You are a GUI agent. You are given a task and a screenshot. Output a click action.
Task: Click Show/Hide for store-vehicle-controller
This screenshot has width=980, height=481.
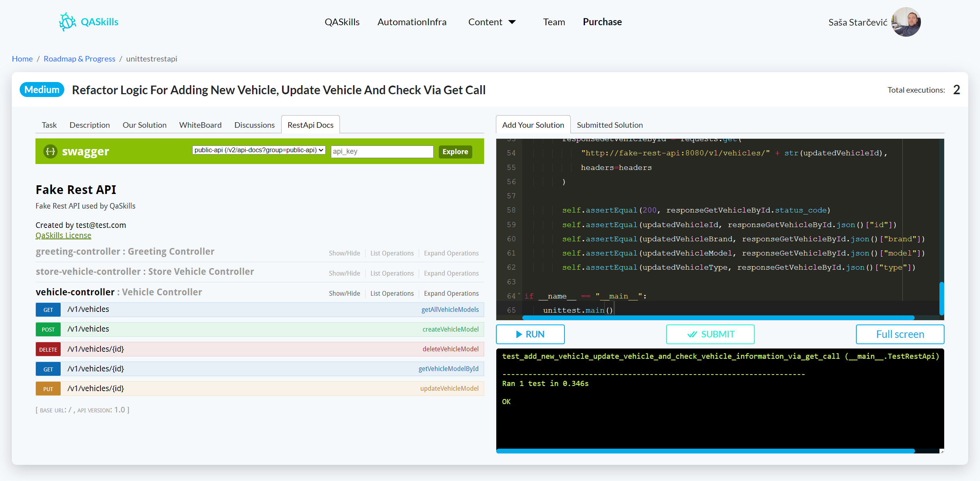[344, 273]
